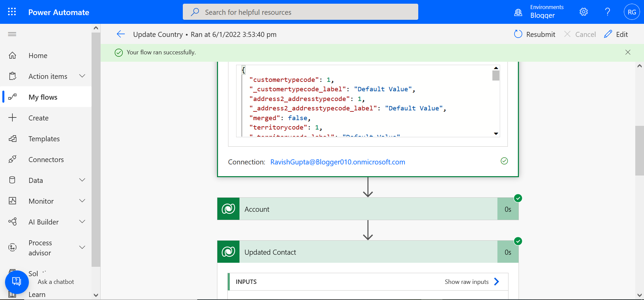644x300 pixels.
Task: Expand the Data navigation section
Action: pyautogui.click(x=82, y=180)
